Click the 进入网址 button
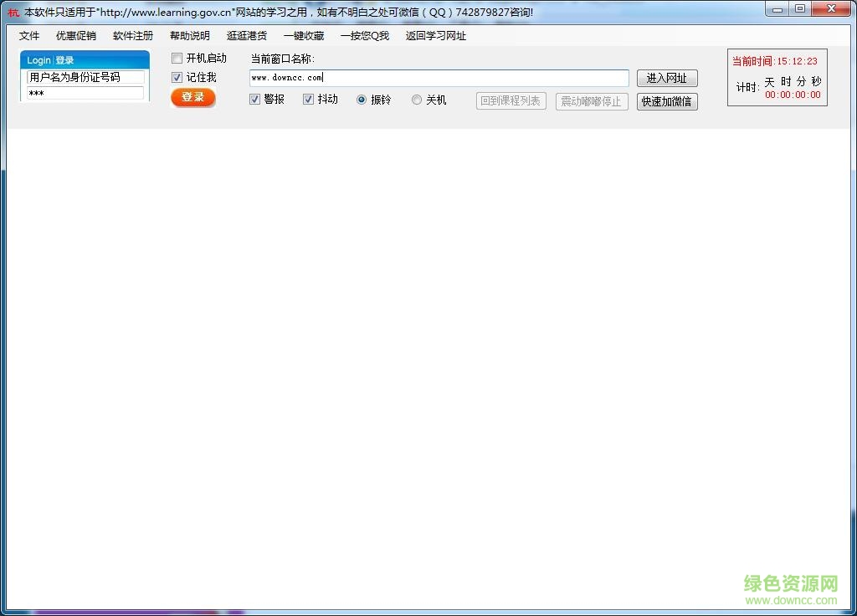The height and width of the screenshot is (616, 857). [667, 78]
